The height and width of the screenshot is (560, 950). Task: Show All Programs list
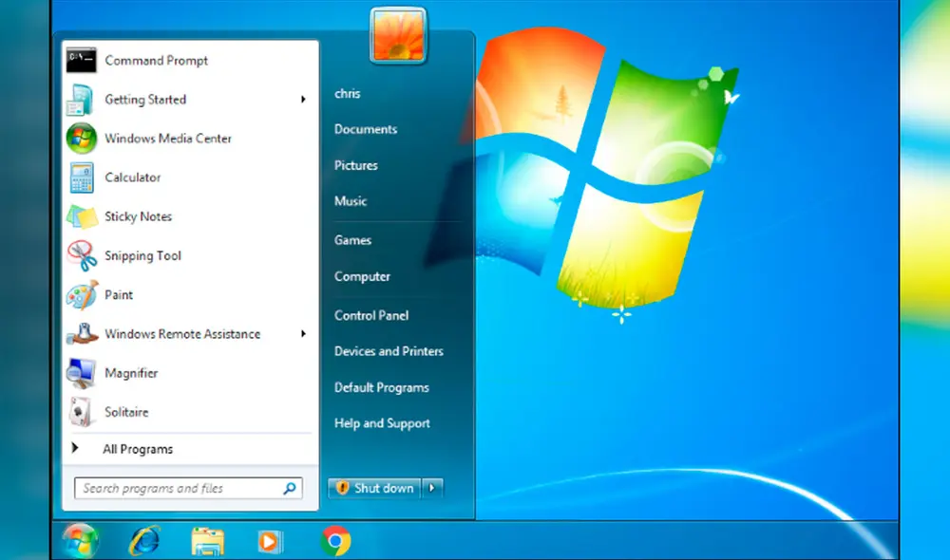point(138,449)
